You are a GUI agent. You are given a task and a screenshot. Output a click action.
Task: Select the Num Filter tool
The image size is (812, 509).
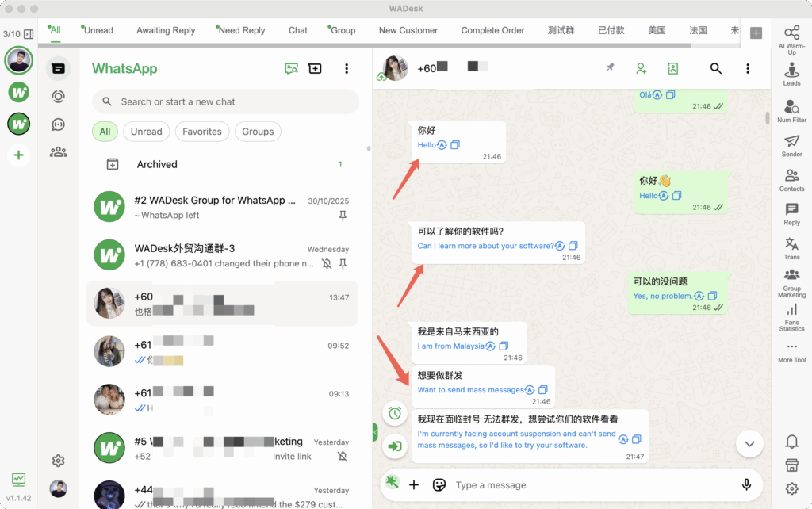tap(791, 113)
